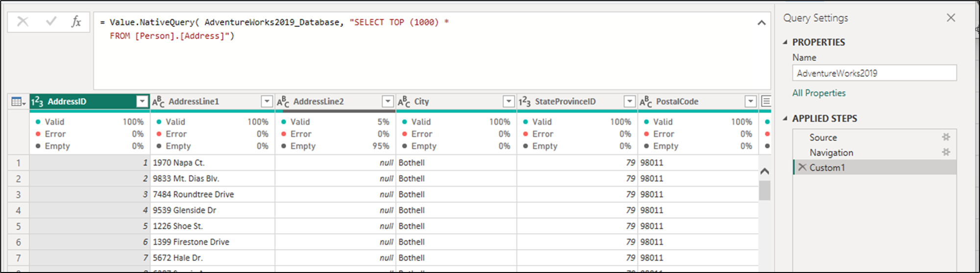
Task: Confirm the formula with checkmark icon
Action: click(x=51, y=22)
